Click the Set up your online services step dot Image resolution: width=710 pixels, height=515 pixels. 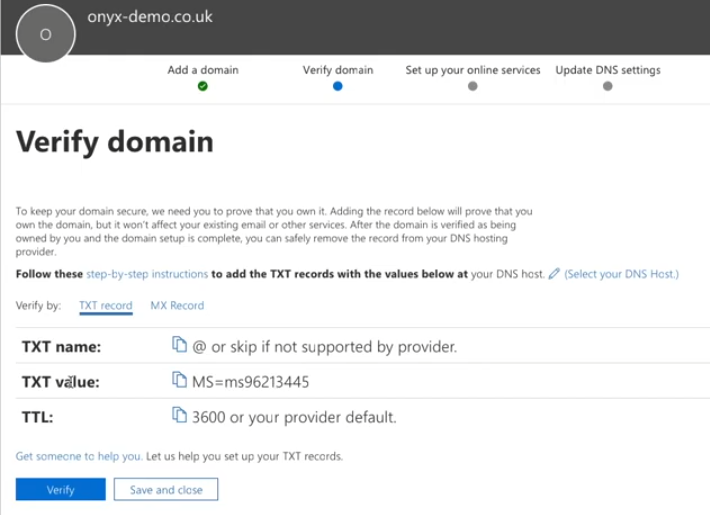[x=473, y=86]
